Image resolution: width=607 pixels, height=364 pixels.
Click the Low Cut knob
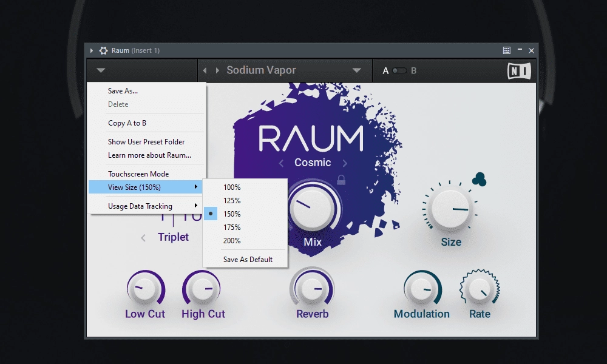(x=145, y=289)
